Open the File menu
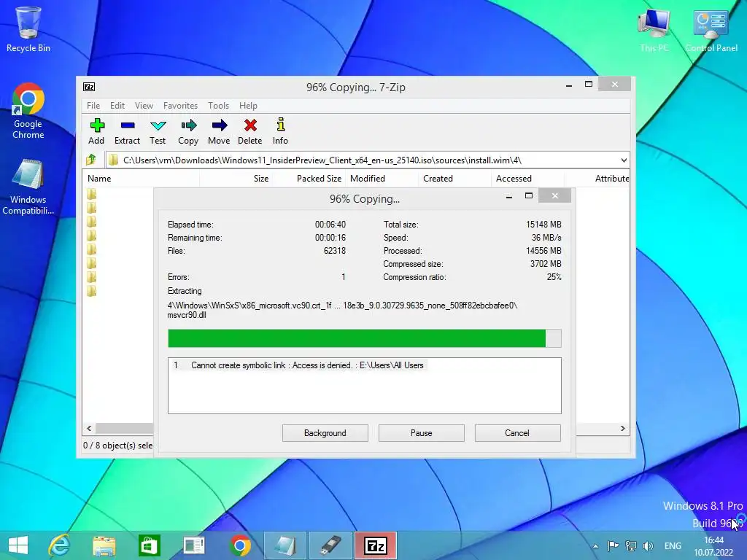747x560 pixels. tap(93, 105)
